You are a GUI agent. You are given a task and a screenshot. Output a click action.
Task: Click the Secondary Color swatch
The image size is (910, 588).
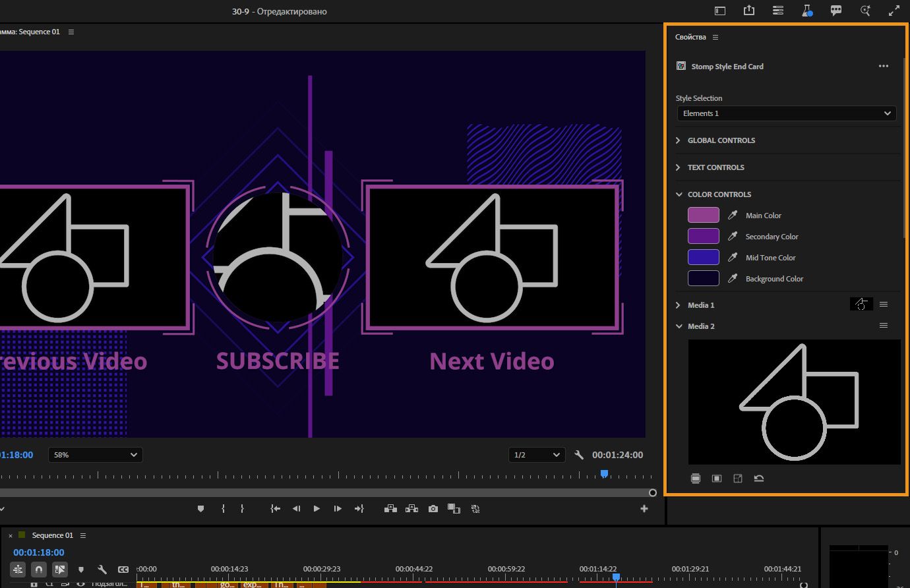[x=703, y=237]
